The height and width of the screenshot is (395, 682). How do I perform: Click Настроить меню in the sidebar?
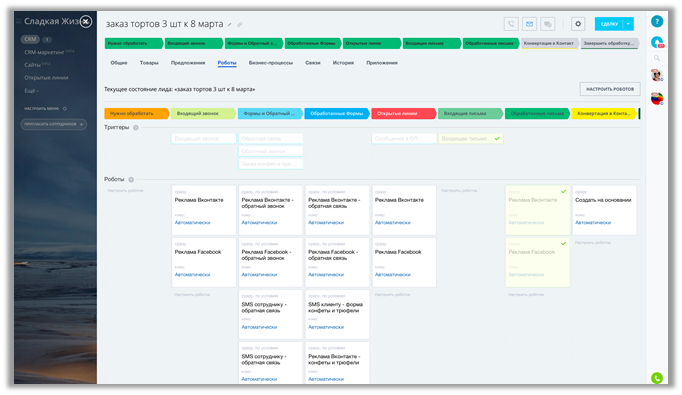41,109
